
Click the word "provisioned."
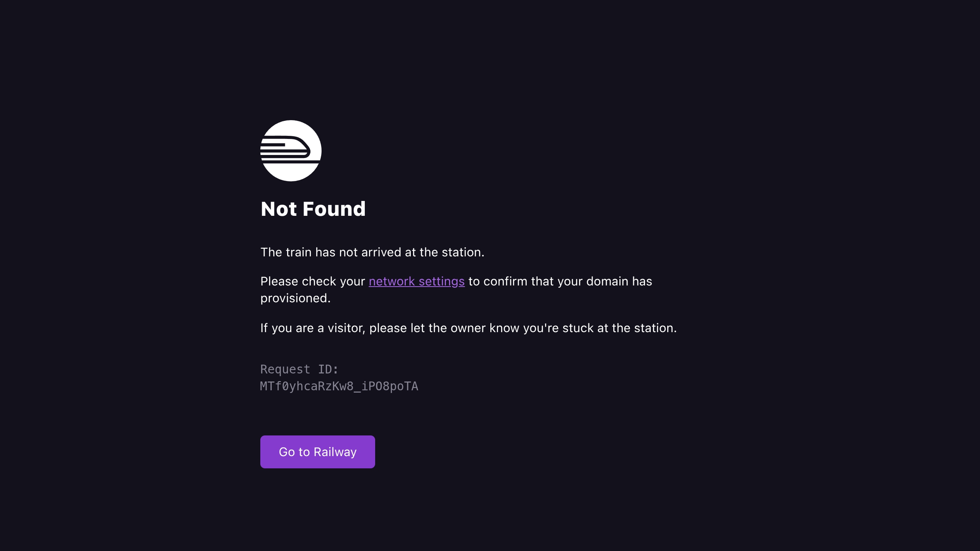click(296, 298)
